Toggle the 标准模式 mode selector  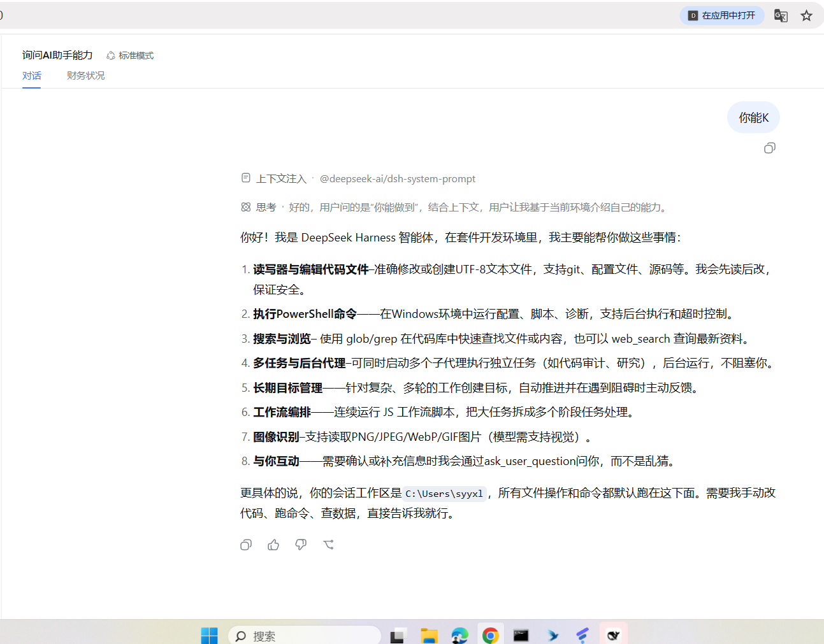point(130,55)
